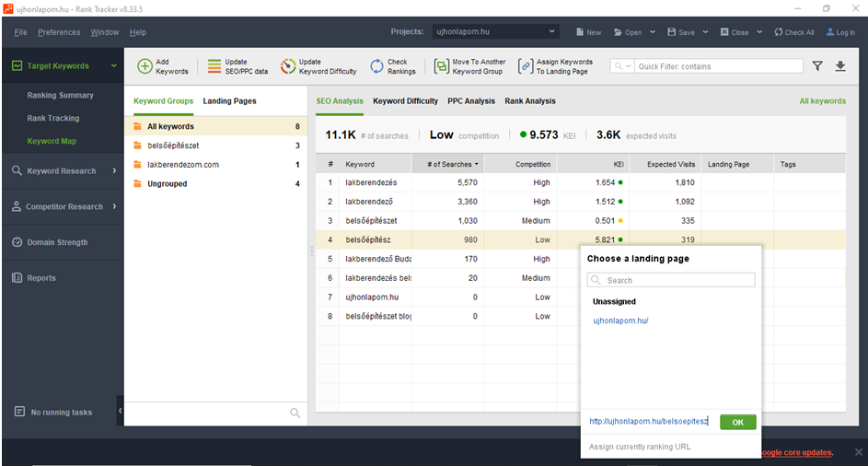The height and width of the screenshot is (466, 868).
Task: Open the Preferences menu
Action: [x=59, y=32]
